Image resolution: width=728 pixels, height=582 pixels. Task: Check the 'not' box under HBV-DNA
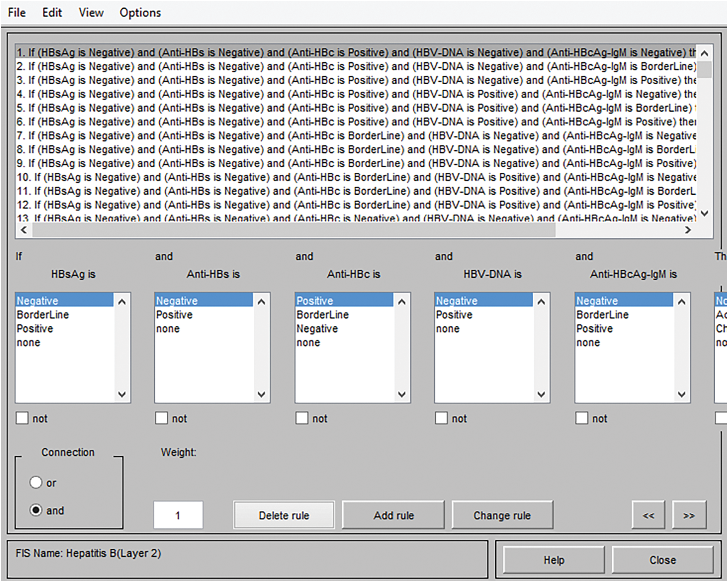pyautogui.click(x=441, y=418)
